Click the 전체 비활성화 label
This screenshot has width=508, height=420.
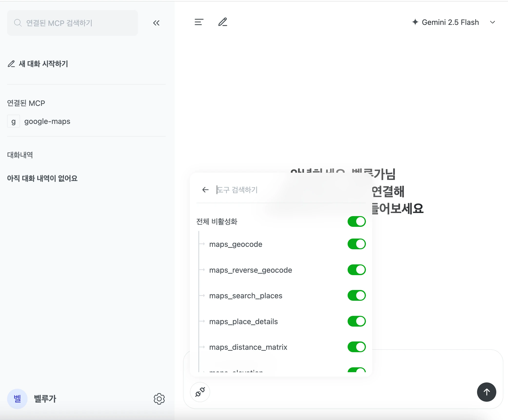pyautogui.click(x=217, y=221)
